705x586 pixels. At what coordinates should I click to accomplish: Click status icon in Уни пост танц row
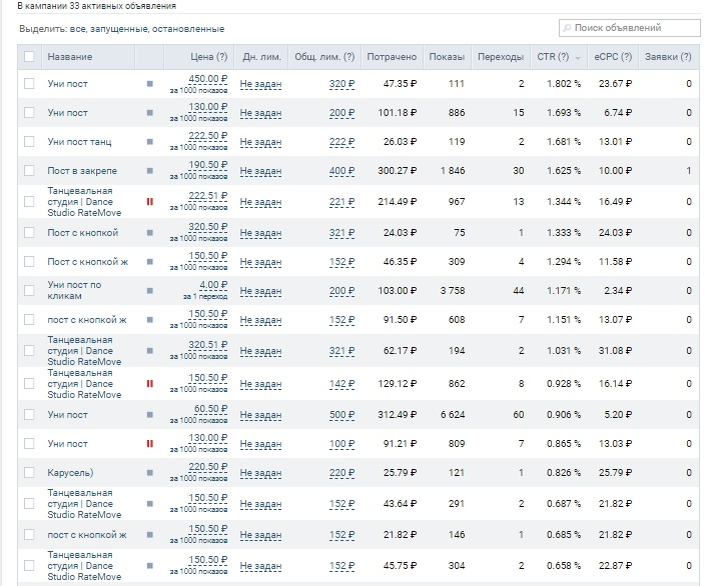[150, 142]
